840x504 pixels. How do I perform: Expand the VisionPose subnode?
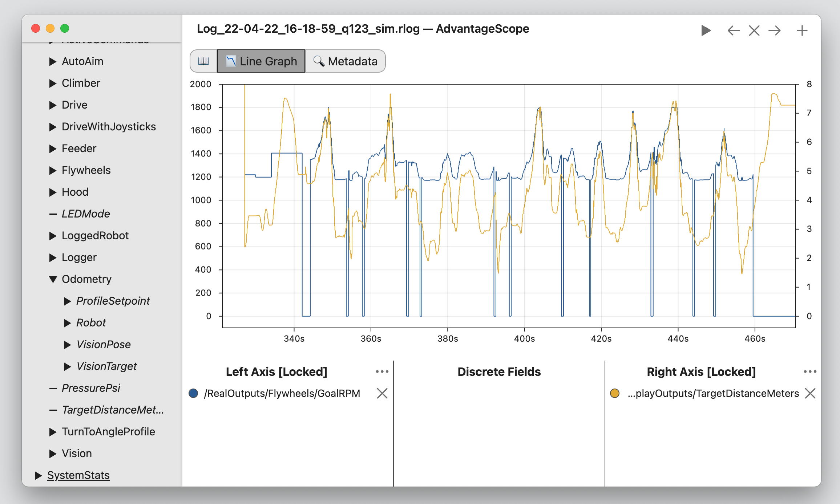pyautogui.click(x=67, y=345)
